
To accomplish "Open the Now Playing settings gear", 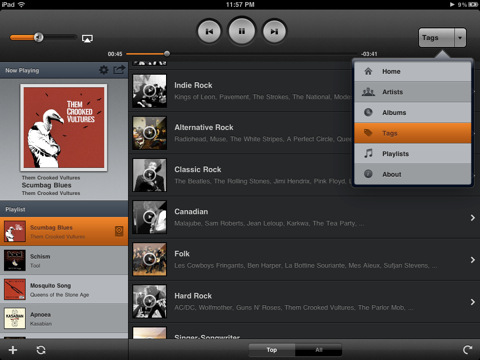I will pyautogui.click(x=104, y=70).
